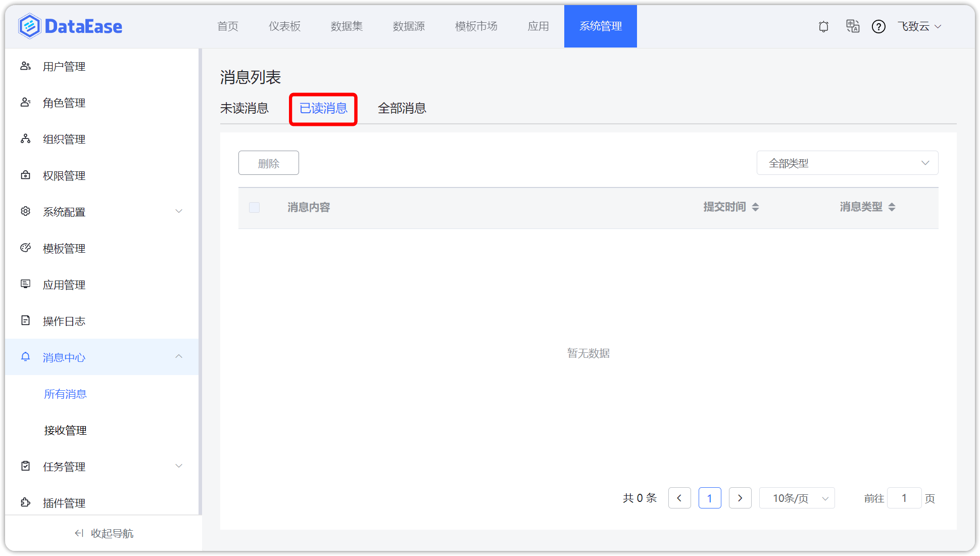Click the 删除 button
Screen dimensions: 980x556
tap(269, 163)
